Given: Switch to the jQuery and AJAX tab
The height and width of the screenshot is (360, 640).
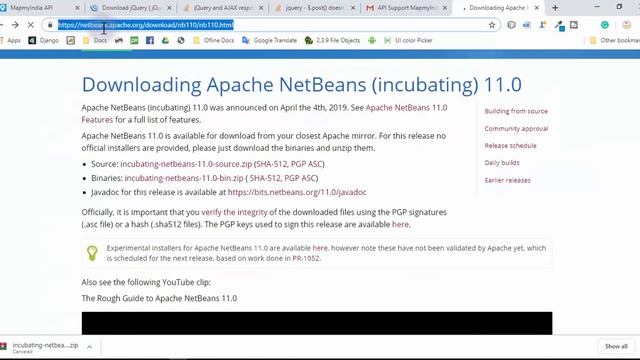Looking at the screenshot, I should pyautogui.click(x=222, y=8).
